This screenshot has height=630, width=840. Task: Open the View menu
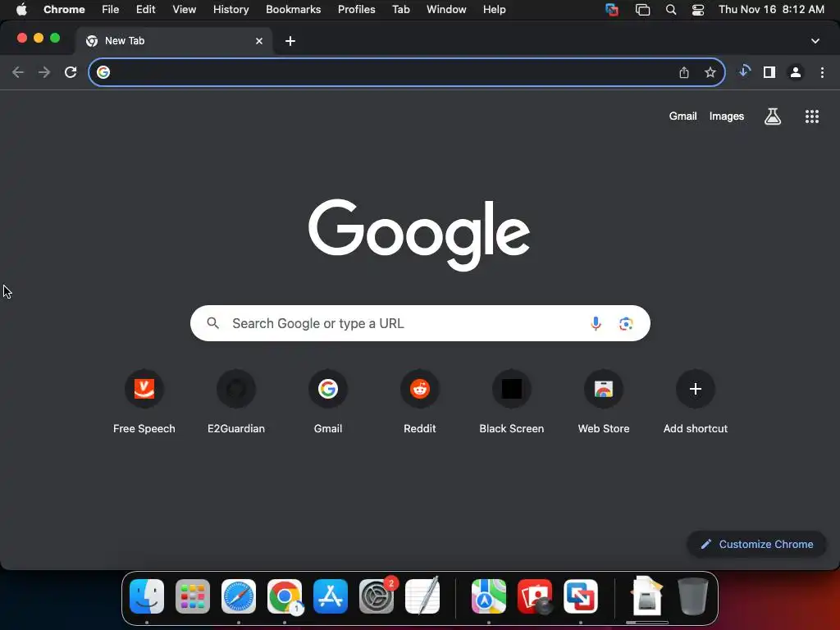coord(184,10)
